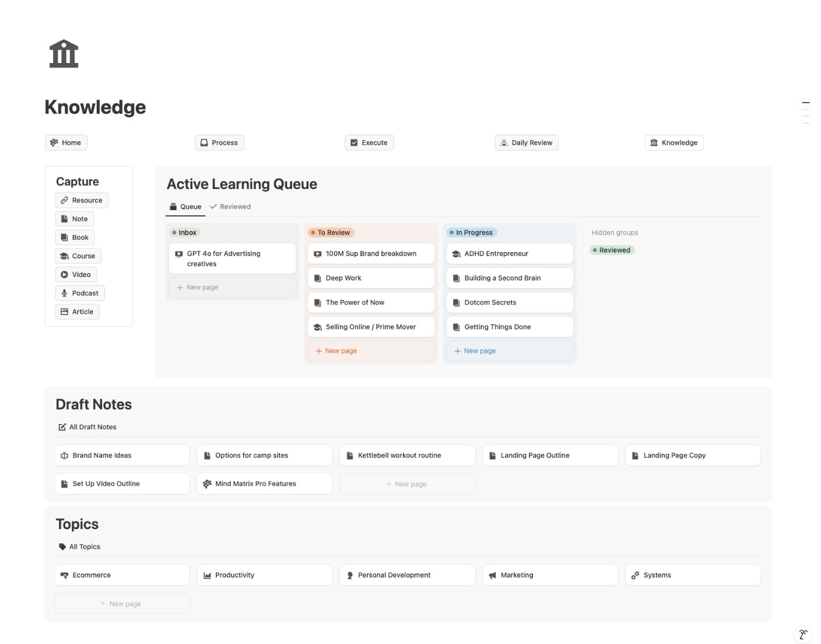The image size is (821, 644).
Task: Add a new Video capture
Action: 76,274
